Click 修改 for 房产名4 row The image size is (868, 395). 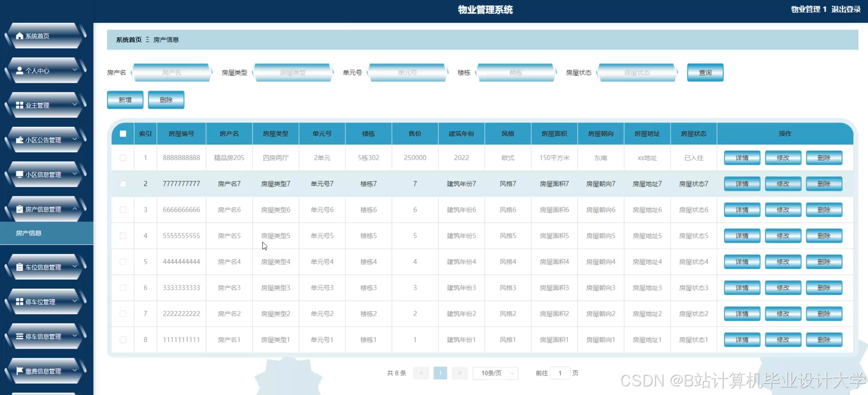point(783,262)
